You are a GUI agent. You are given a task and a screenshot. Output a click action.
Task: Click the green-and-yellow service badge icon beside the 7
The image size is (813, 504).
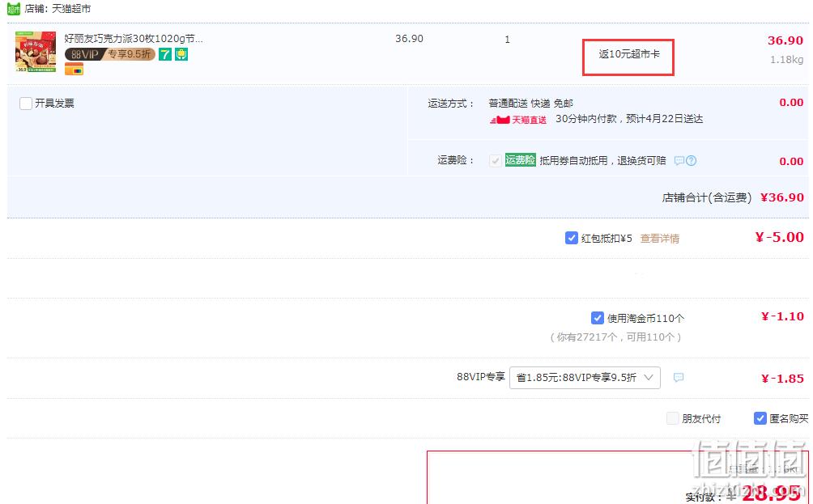(x=181, y=54)
